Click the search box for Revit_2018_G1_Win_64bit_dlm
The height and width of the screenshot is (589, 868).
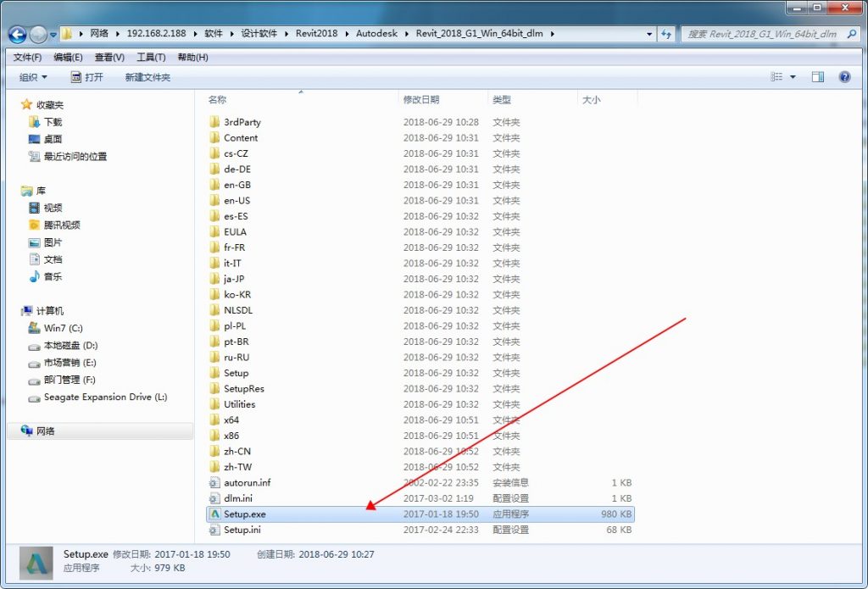[763, 34]
